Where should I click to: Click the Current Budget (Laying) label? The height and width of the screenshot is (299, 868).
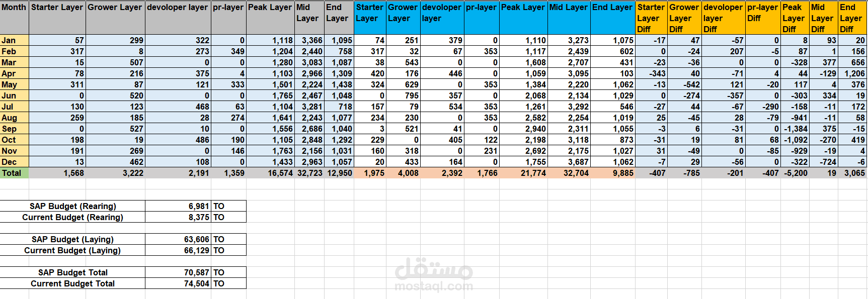click(72, 250)
